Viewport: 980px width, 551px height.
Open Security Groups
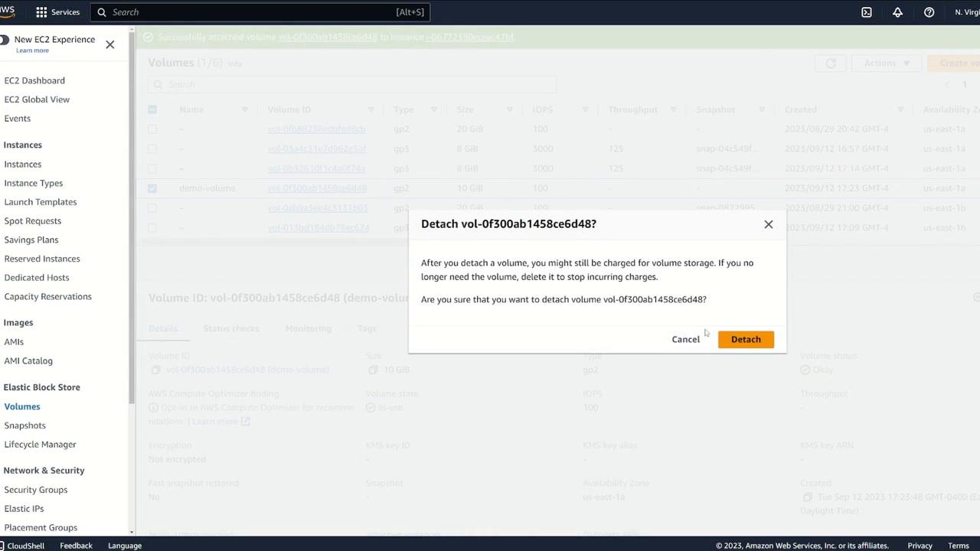click(x=36, y=490)
